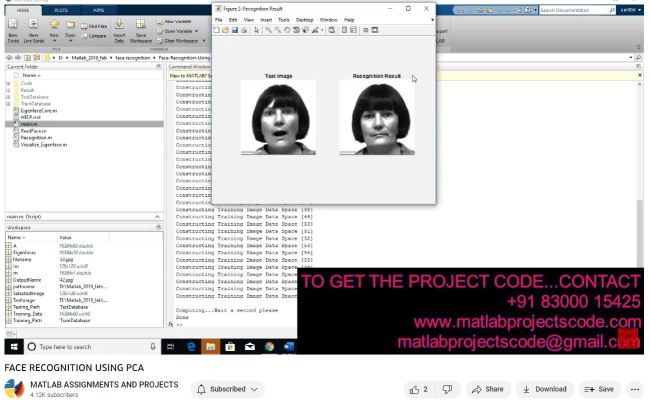Screen dimensions: 650x400
Task: Open the Brush tool color dropdown arrow
Action: click(322, 30)
